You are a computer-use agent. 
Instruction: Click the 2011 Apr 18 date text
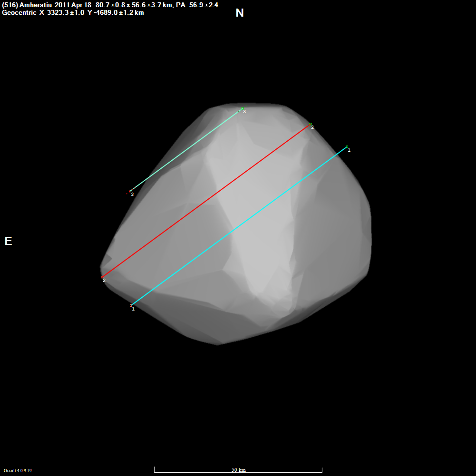[73, 5]
